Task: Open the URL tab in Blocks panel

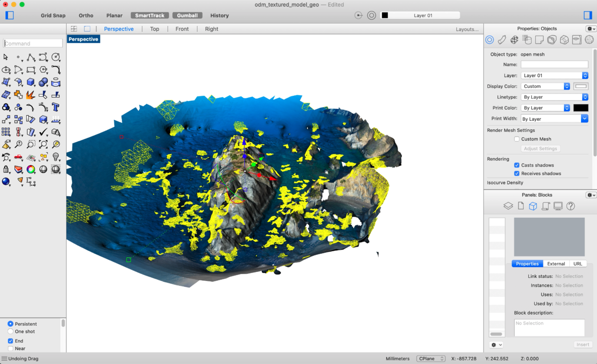Action: [578, 264]
